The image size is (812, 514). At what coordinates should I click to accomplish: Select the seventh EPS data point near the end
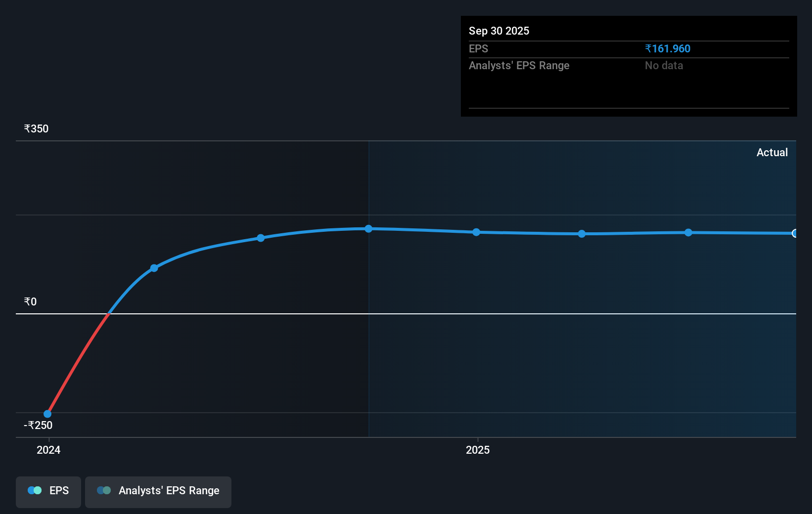point(688,232)
